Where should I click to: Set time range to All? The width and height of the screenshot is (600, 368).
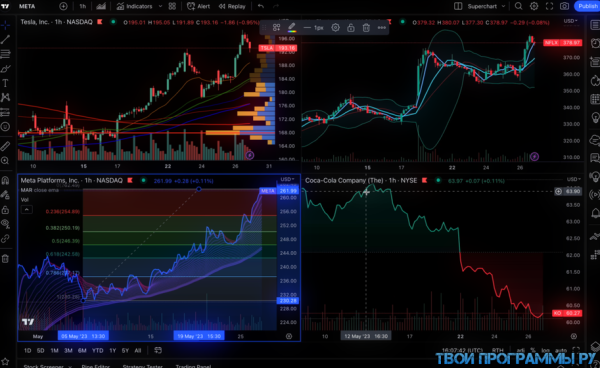coord(138,350)
